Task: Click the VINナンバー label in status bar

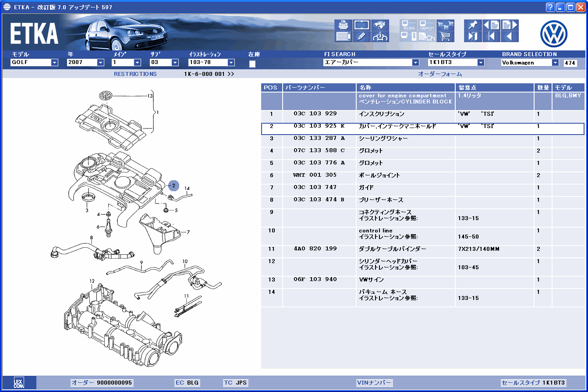Action: pyautogui.click(x=374, y=382)
